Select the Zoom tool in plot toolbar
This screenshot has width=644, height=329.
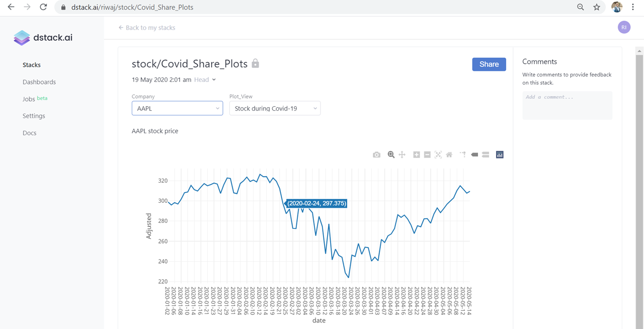point(391,155)
